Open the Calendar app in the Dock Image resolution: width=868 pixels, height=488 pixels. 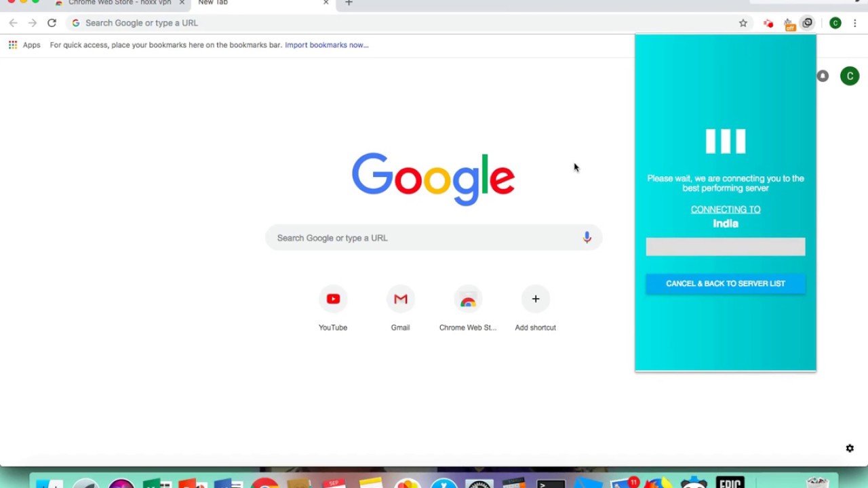(334, 483)
